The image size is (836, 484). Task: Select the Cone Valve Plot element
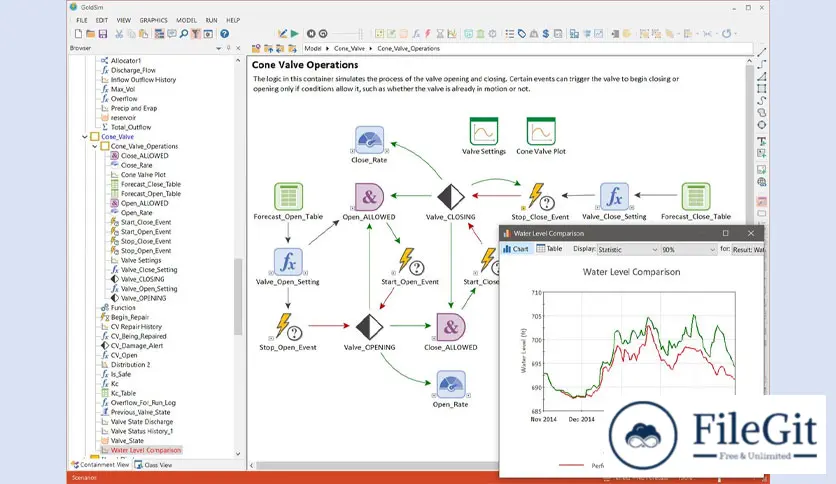[x=541, y=131]
